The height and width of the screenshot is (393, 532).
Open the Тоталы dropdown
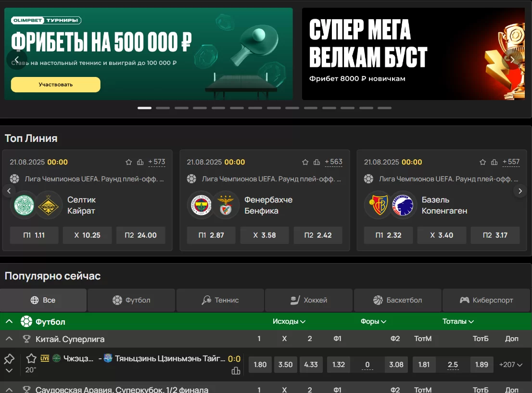coord(458,321)
